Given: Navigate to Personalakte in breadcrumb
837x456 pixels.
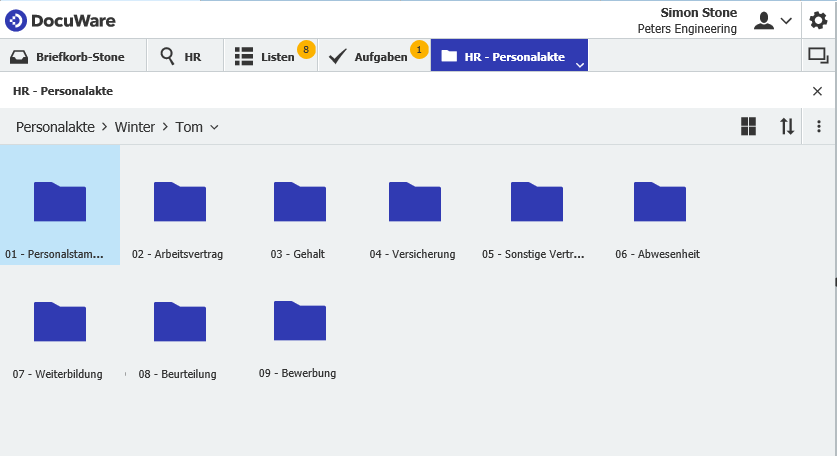Looking at the screenshot, I should [55, 127].
